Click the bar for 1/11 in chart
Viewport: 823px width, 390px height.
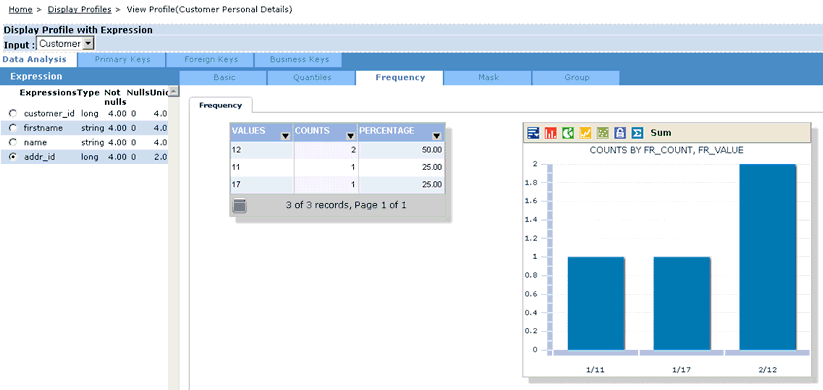click(596, 303)
